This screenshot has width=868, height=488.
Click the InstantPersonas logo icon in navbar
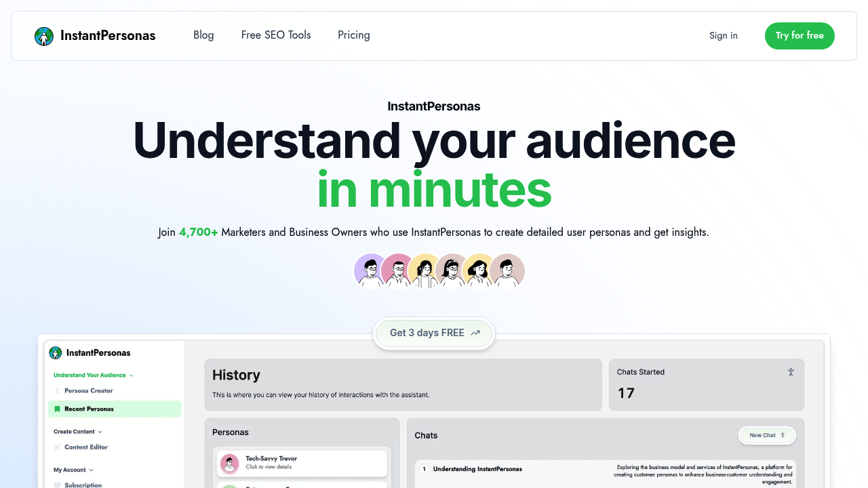(x=44, y=36)
